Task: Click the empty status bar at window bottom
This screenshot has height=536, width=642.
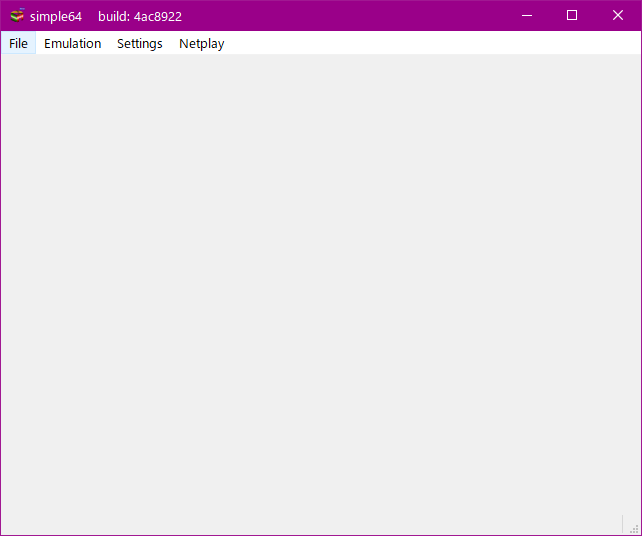Action: coord(300,525)
